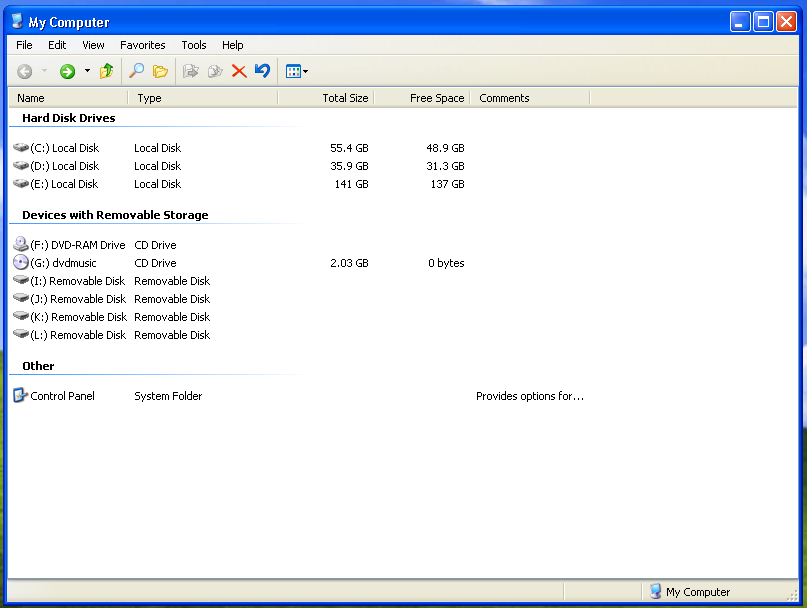
Task: Click the red Delete X icon
Action: [x=239, y=71]
